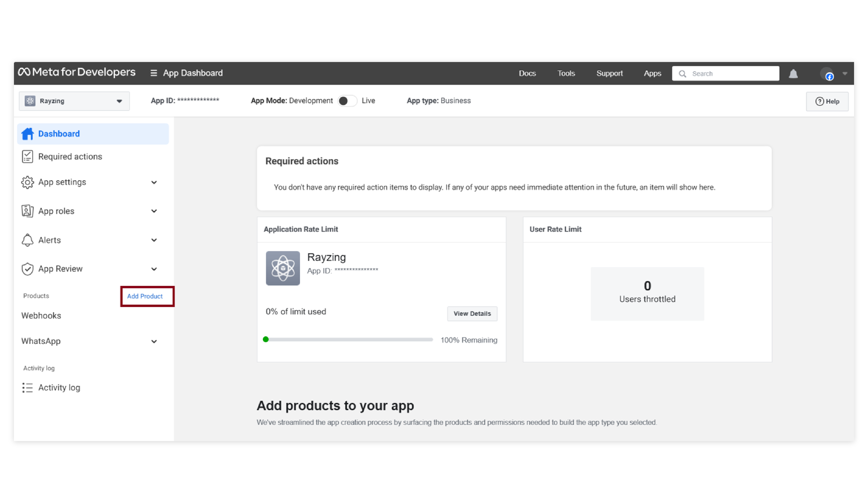Expand the Alerts sidebar section
868x503 pixels.
[154, 240]
